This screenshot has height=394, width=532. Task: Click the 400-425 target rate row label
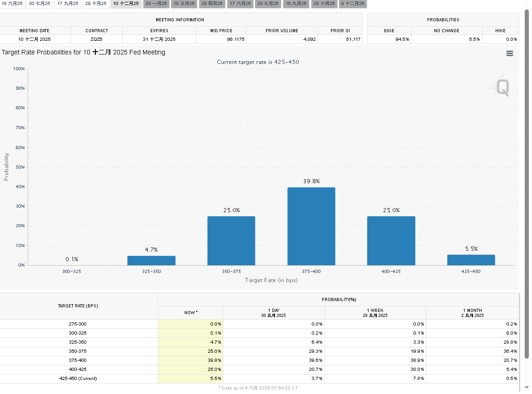point(78,369)
